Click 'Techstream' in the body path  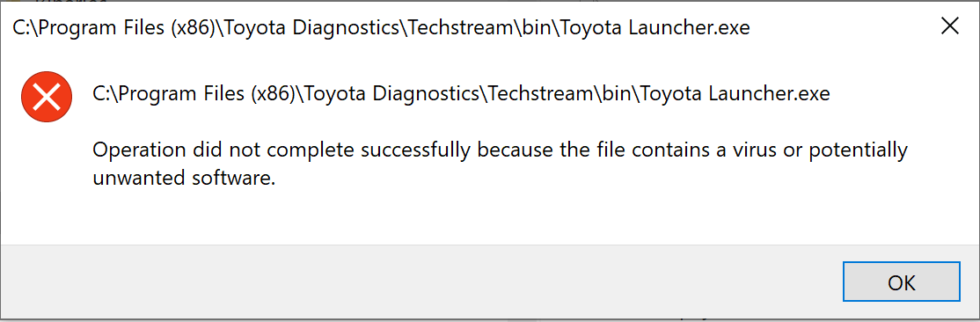[538, 94]
